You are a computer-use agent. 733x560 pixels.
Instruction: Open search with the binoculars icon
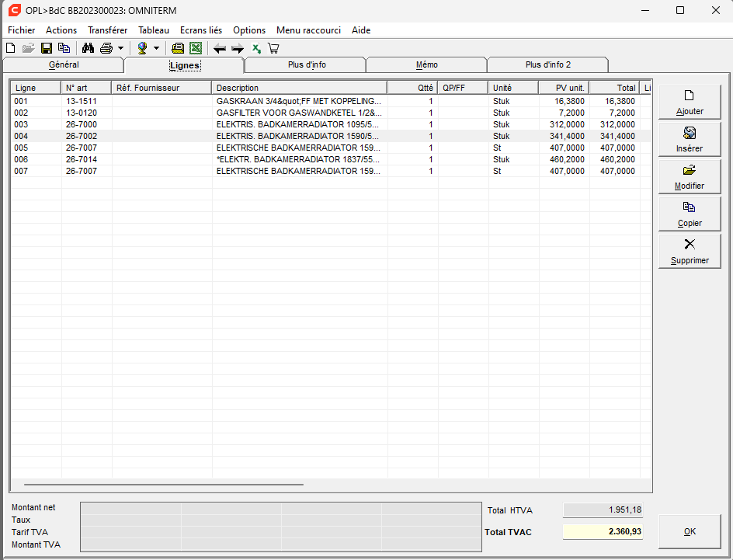(88, 48)
